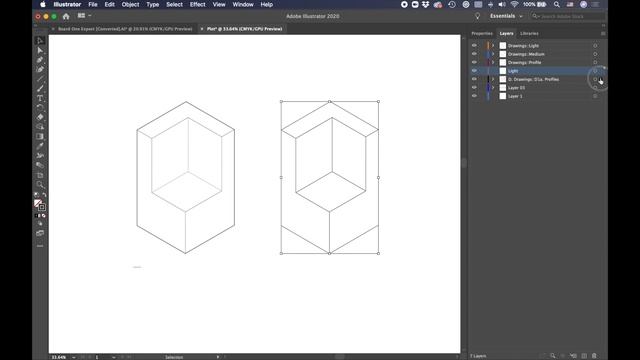Select the Pen tool
This screenshot has width=640, height=360.
tap(40, 60)
